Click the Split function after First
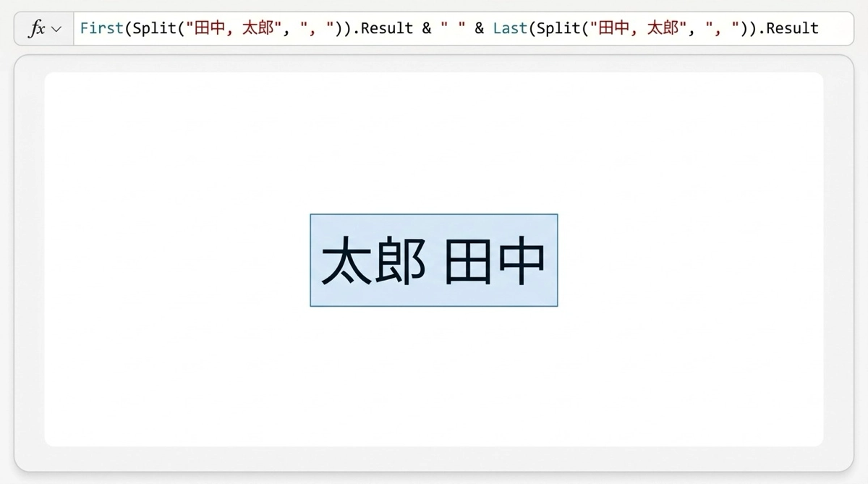868x484 pixels. pos(155,29)
